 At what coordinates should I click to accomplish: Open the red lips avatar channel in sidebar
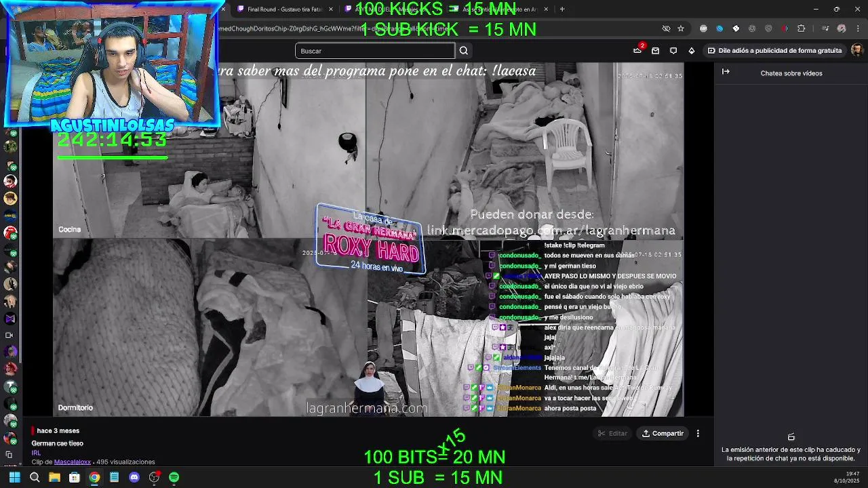tap(10, 232)
